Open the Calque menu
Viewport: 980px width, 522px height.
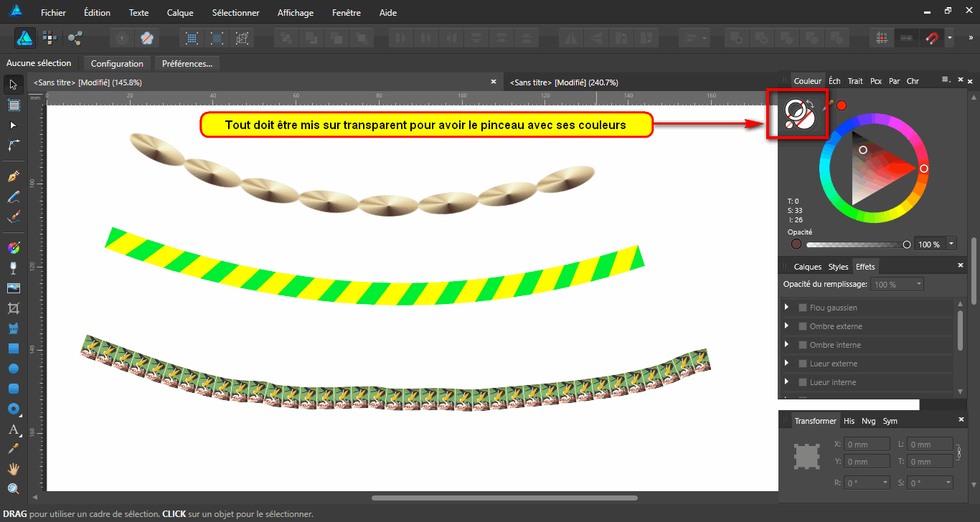click(180, 13)
